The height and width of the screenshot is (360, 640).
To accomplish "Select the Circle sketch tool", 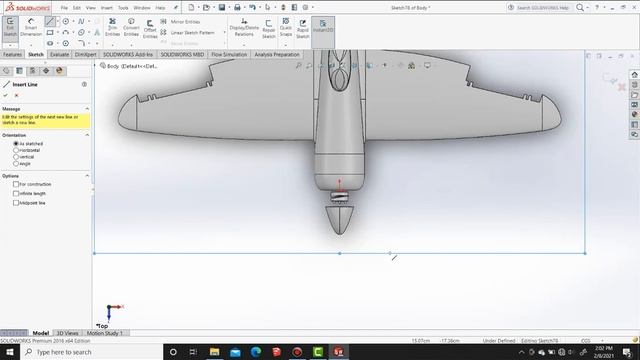I will click(x=65, y=21).
